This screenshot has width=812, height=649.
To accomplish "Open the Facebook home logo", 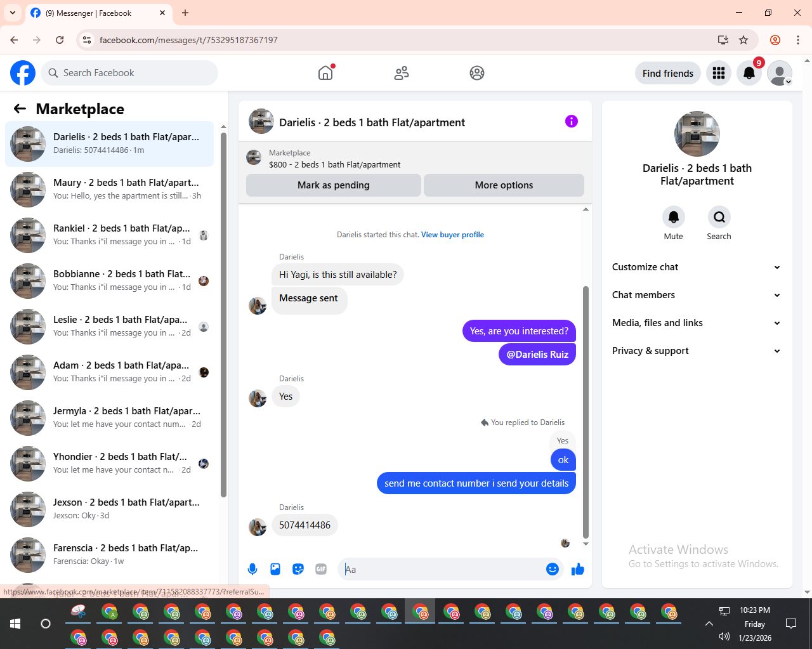I will (23, 73).
